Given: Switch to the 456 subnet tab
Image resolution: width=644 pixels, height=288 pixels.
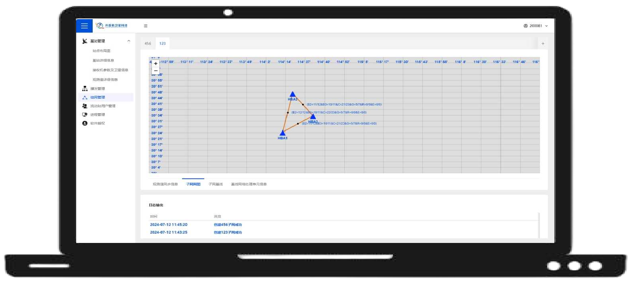Looking at the screenshot, I should click(148, 44).
